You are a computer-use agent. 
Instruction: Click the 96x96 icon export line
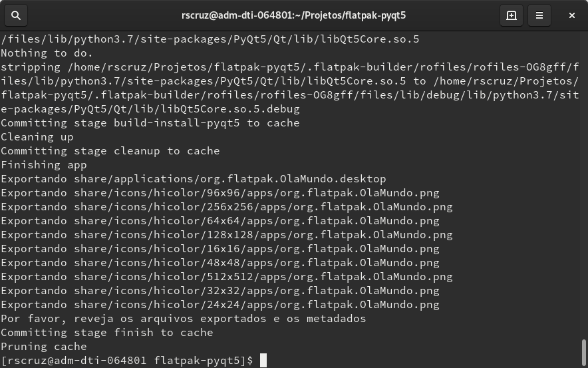point(220,193)
